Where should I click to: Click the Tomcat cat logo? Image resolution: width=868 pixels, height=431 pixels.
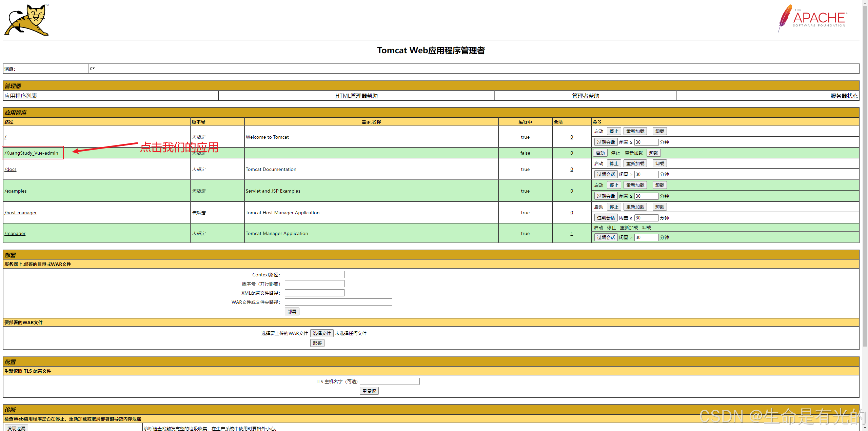[x=27, y=20]
